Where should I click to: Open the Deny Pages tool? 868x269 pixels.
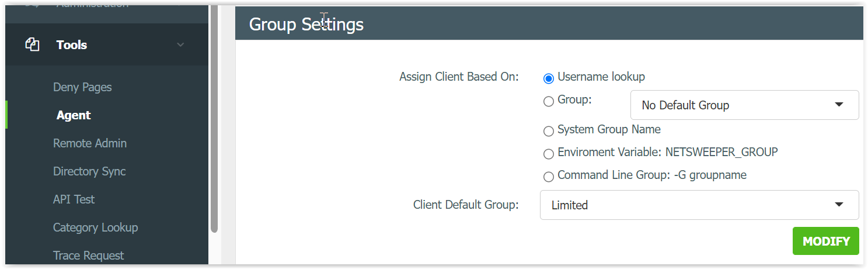pos(82,87)
